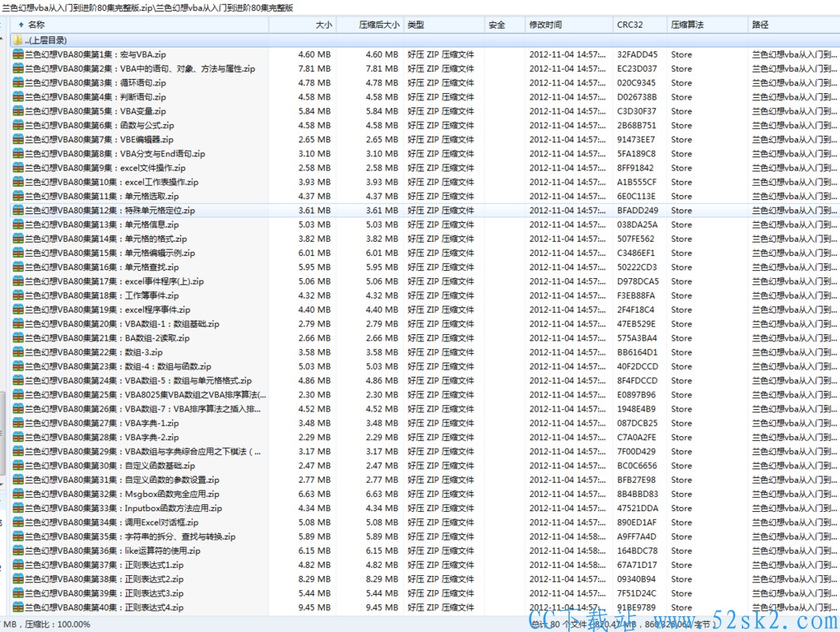Click the 路径 column header
This screenshot has width=840, height=632.
[x=794, y=24]
